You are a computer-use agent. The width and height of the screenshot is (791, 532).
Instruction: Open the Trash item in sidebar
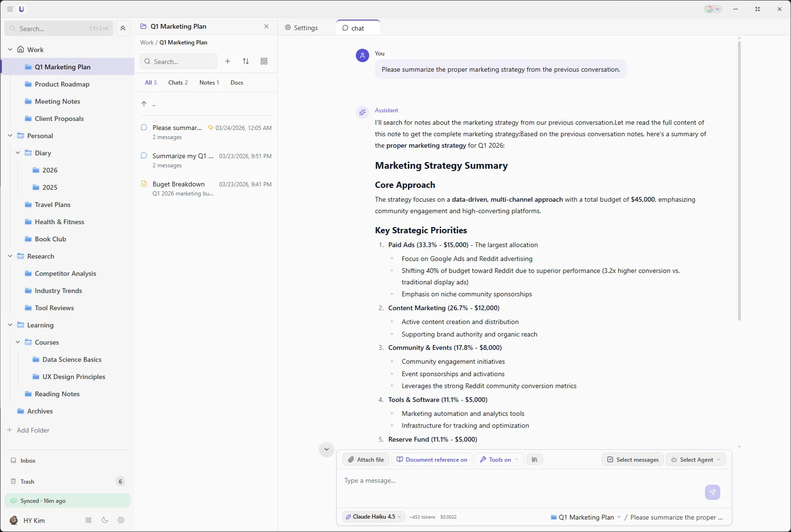(27, 481)
